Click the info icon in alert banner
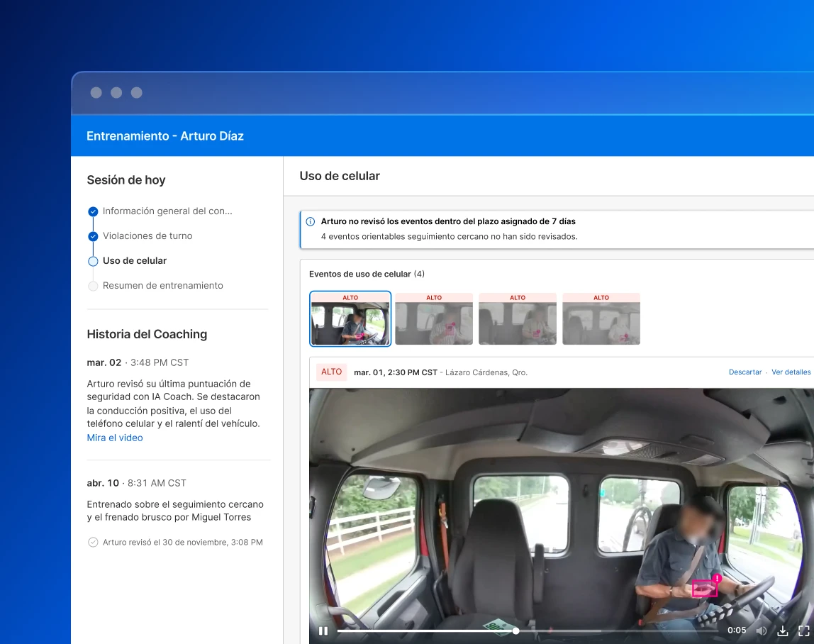This screenshot has height=644, width=814. pyautogui.click(x=311, y=222)
